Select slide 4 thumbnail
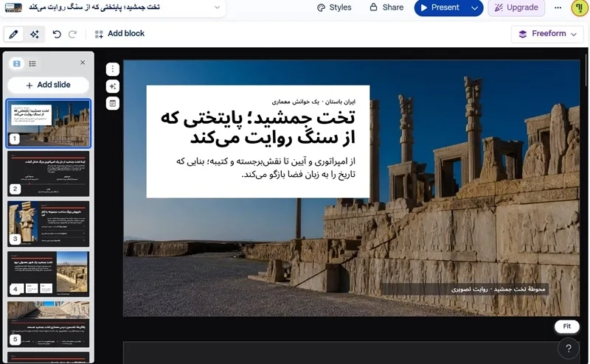Image resolution: width=590 pixels, height=364 pixels. pyautogui.click(x=49, y=274)
